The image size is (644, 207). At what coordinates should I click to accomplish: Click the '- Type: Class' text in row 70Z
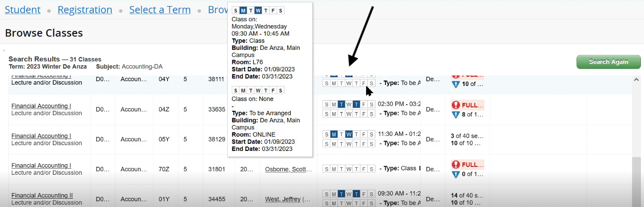tap(398, 168)
